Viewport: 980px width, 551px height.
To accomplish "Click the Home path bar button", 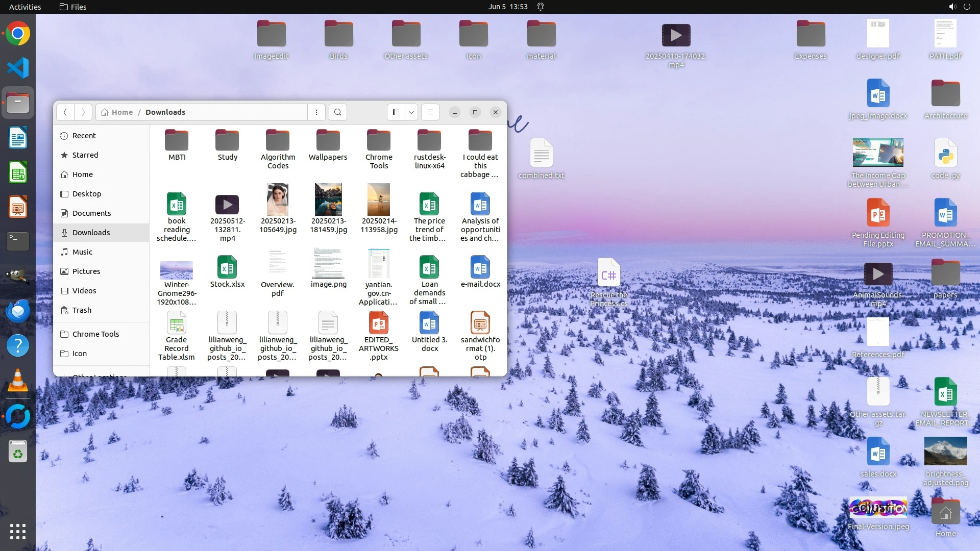I will (x=117, y=112).
